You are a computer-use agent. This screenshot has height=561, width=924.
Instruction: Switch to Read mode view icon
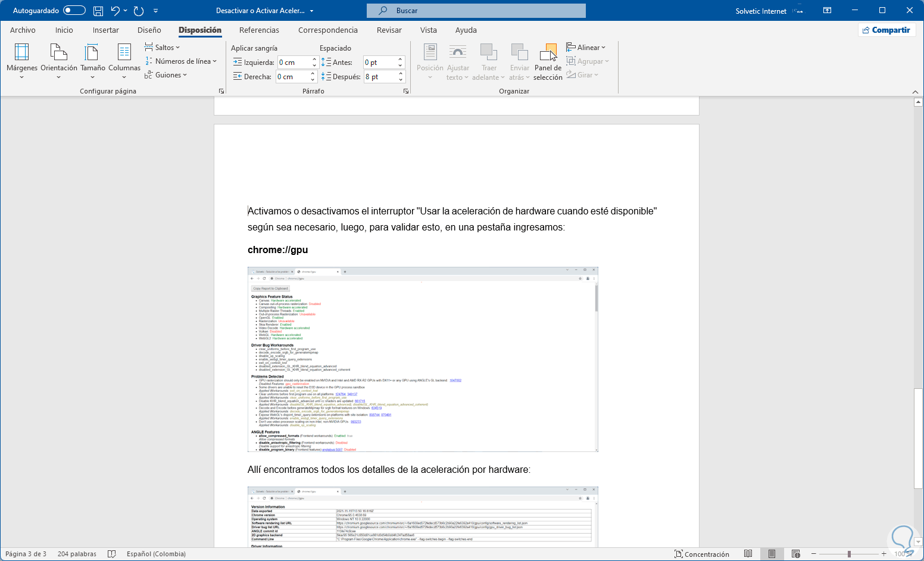pyautogui.click(x=748, y=554)
